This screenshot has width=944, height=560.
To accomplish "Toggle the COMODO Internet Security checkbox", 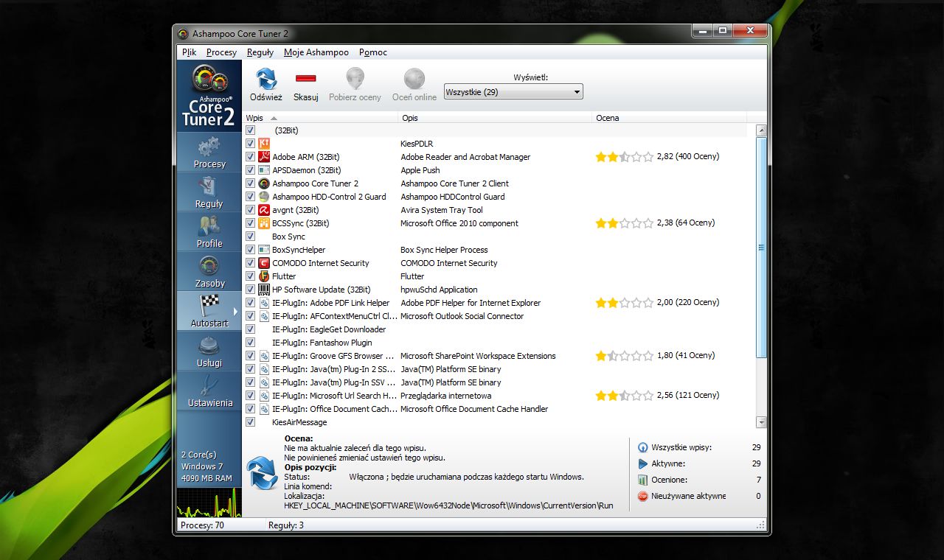I will click(x=251, y=263).
